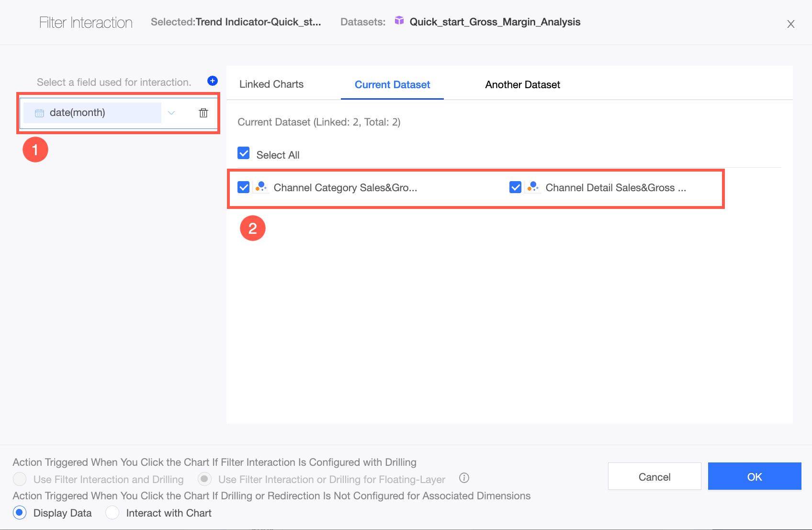The height and width of the screenshot is (530, 812).
Task: Click the blue add field plus icon
Action: 213,81
